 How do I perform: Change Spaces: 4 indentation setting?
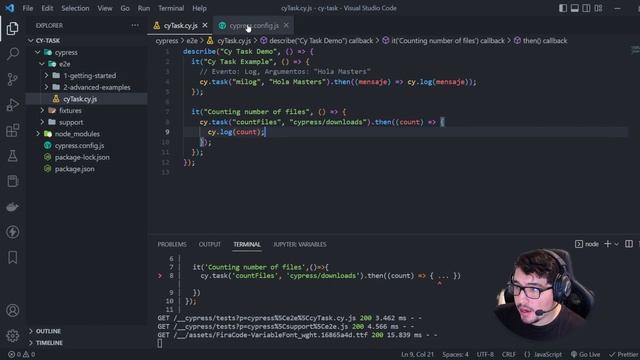point(455,354)
